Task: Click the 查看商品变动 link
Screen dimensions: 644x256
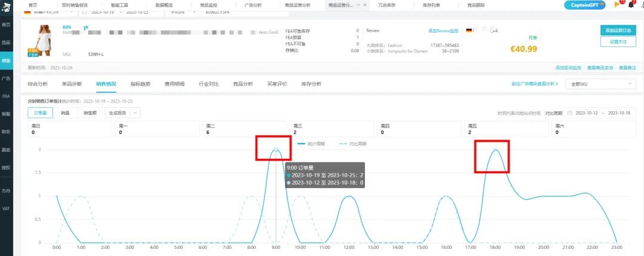Action: pyautogui.click(x=600, y=68)
